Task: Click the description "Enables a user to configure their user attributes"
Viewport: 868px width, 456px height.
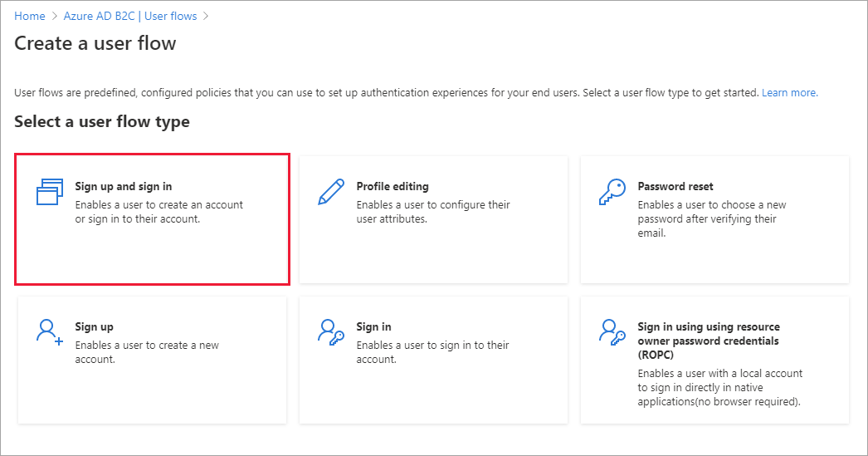Action: pyautogui.click(x=432, y=212)
